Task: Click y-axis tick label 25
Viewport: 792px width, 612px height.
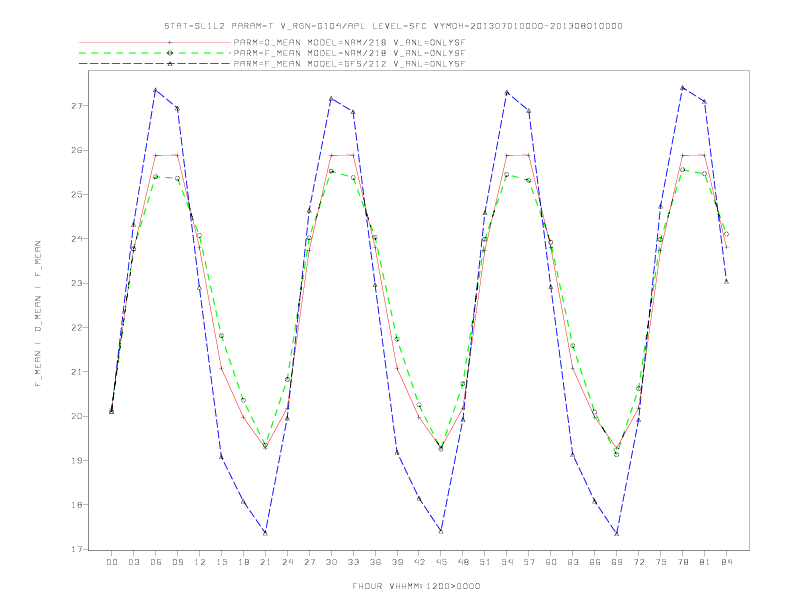Action: click(77, 194)
